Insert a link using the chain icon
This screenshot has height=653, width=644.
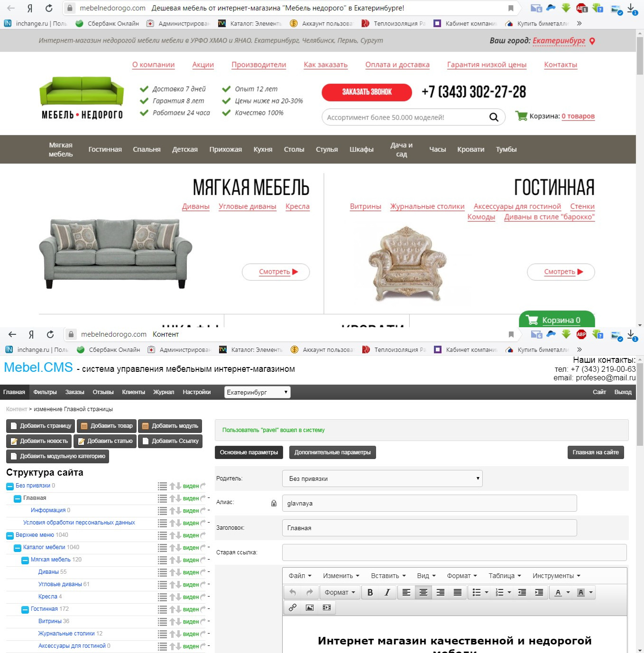[293, 607]
